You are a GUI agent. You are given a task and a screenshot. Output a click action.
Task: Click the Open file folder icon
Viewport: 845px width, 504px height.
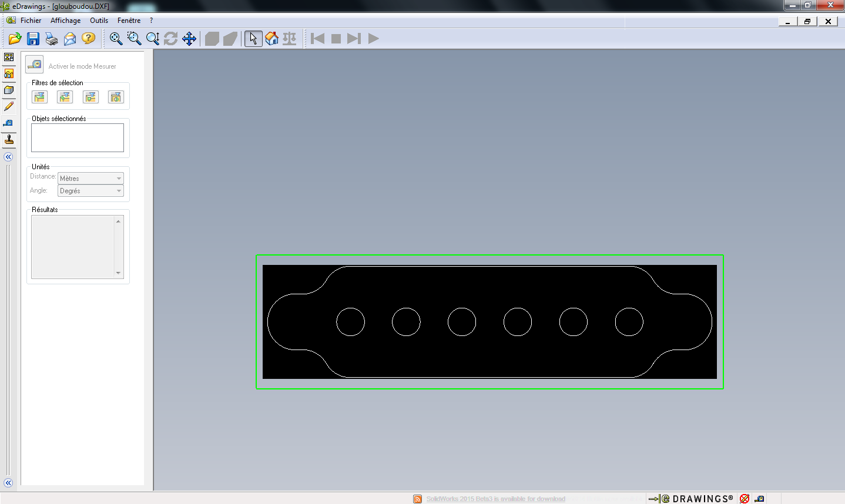coord(15,39)
